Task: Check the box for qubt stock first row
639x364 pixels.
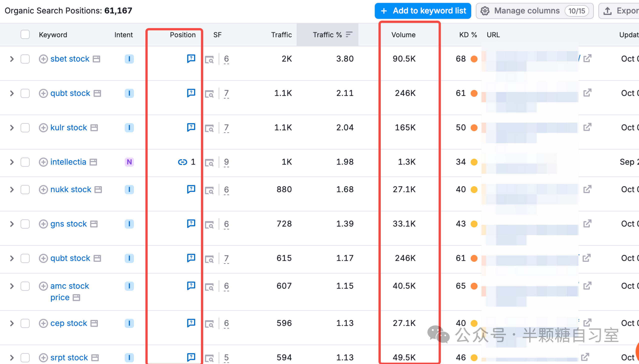Action: click(x=25, y=93)
